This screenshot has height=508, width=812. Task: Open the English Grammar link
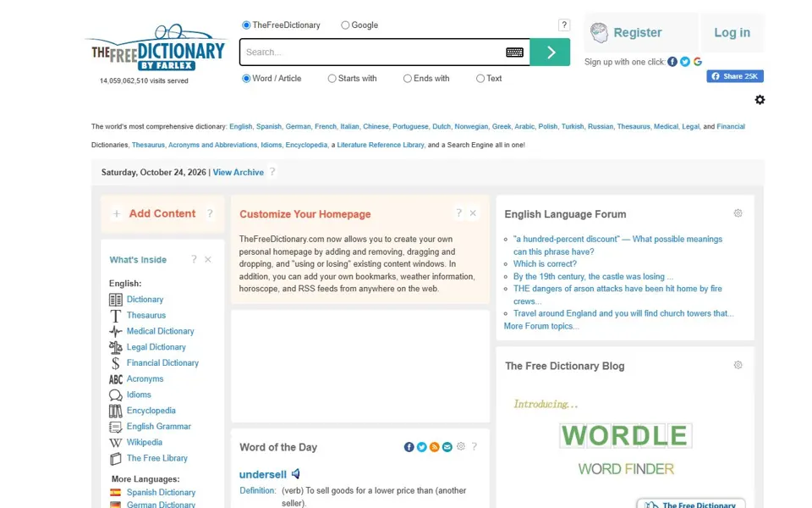pos(158,427)
